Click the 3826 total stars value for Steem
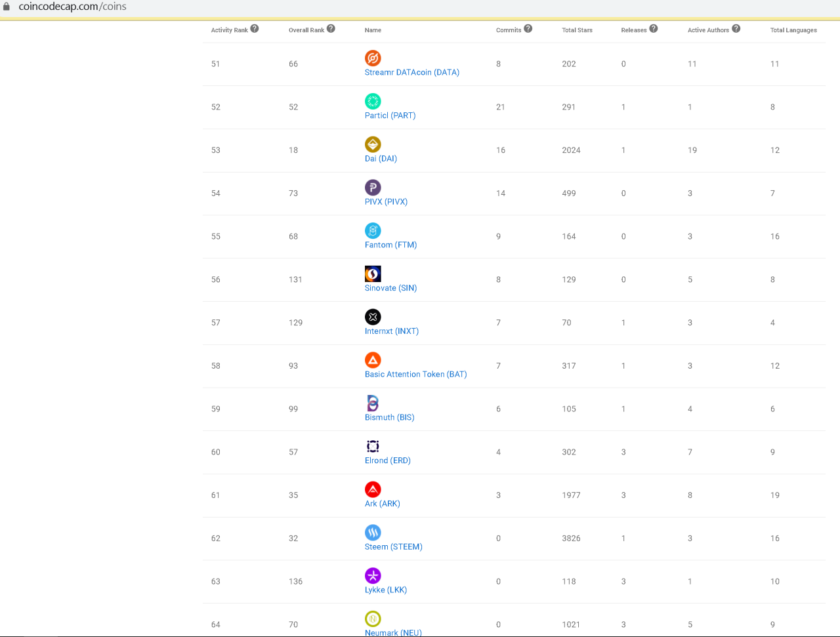This screenshot has height=637, width=840. coord(571,539)
